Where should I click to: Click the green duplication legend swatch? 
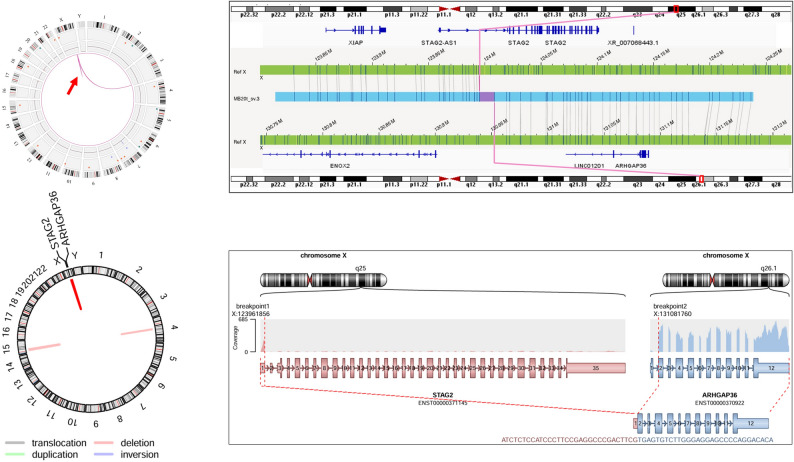15,455
